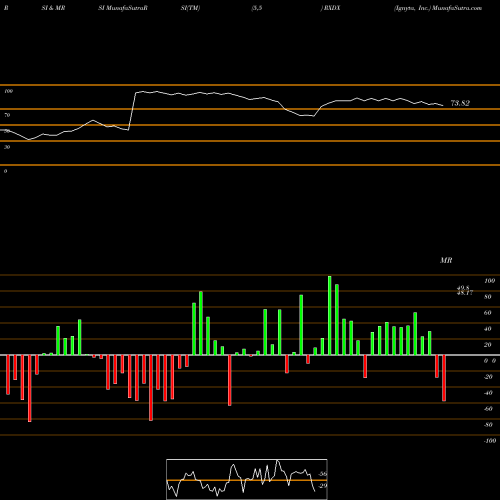Click the MR axis label -80
This screenshot has height=500, width=500.
click(x=488, y=425)
